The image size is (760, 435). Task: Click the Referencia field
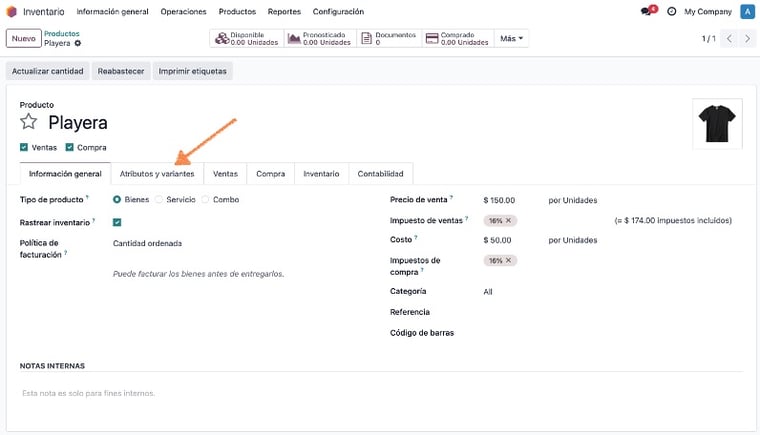click(x=613, y=312)
